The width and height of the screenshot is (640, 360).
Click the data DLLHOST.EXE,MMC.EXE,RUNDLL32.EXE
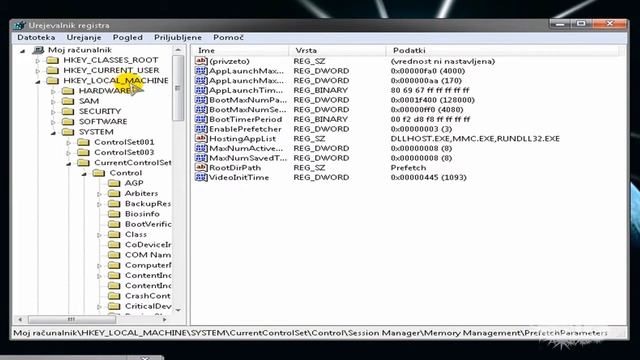click(x=475, y=139)
